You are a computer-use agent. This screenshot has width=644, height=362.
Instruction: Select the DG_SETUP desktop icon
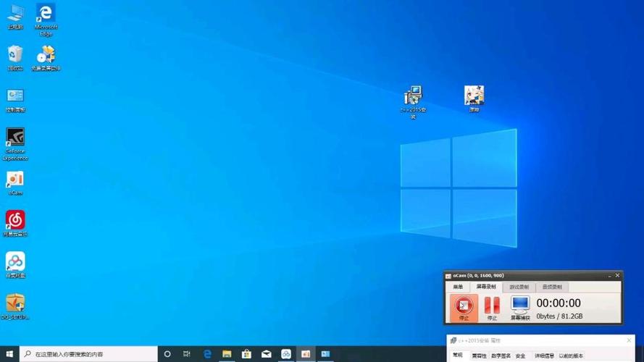(x=15, y=306)
